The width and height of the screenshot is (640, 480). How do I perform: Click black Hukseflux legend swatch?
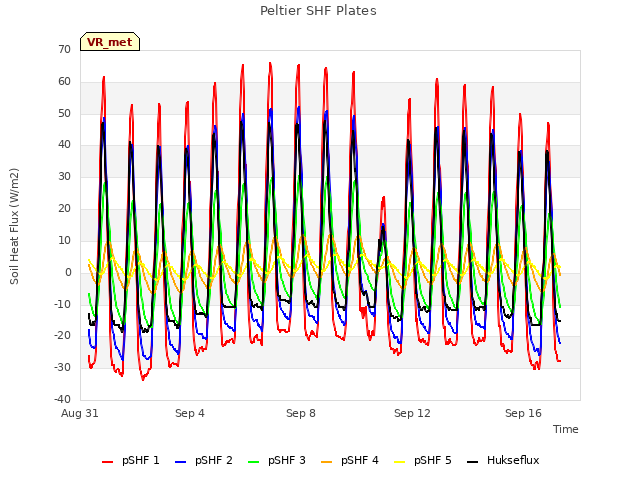473,462
